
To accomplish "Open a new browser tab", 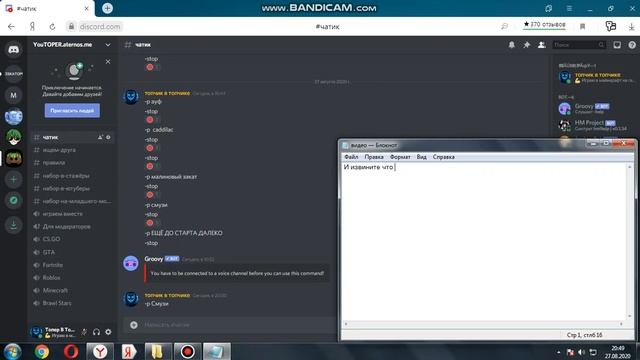I will click(x=107, y=8).
